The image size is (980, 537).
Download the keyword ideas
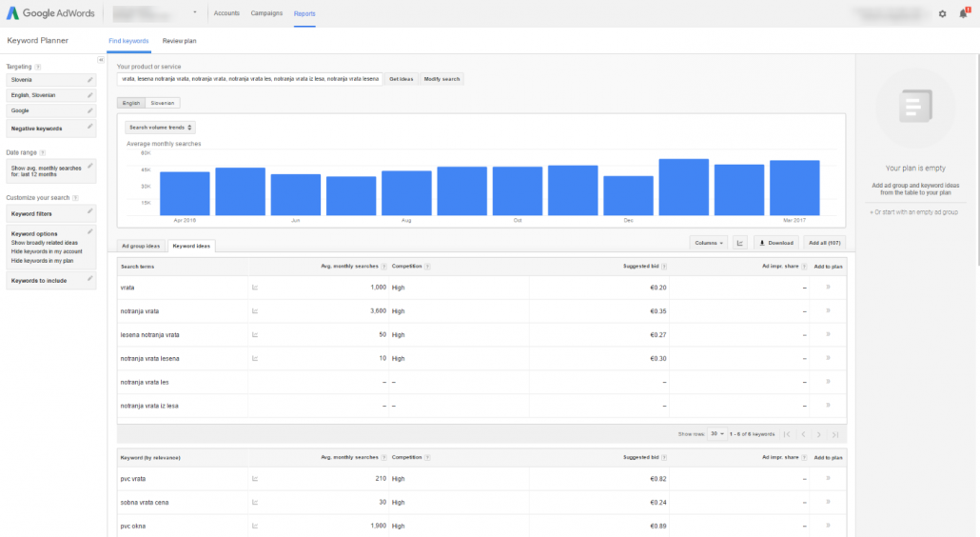pos(775,243)
